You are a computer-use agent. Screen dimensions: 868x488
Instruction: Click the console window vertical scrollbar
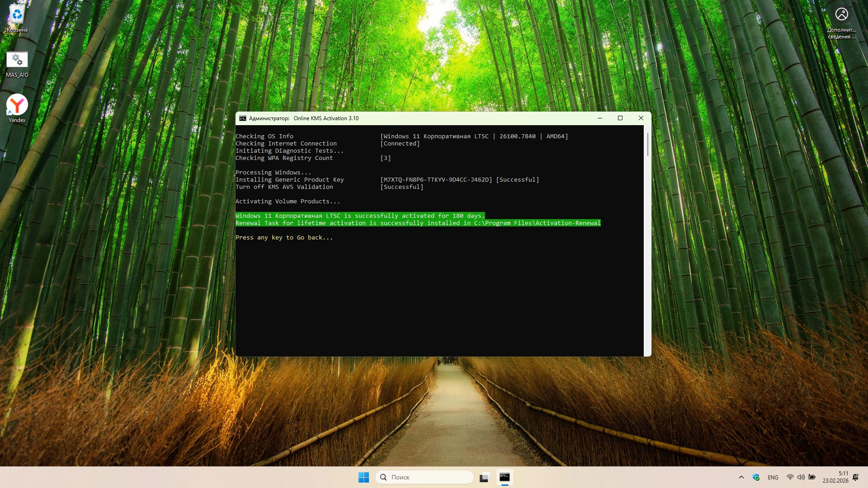point(647,145)
